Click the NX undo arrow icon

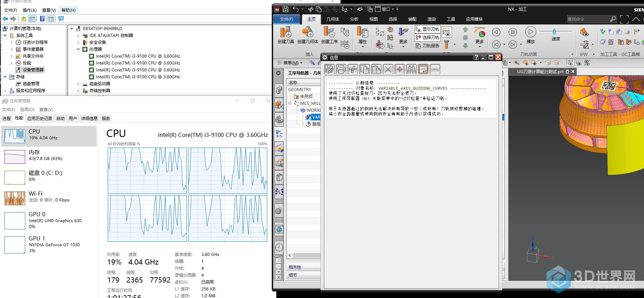[296, 9]
